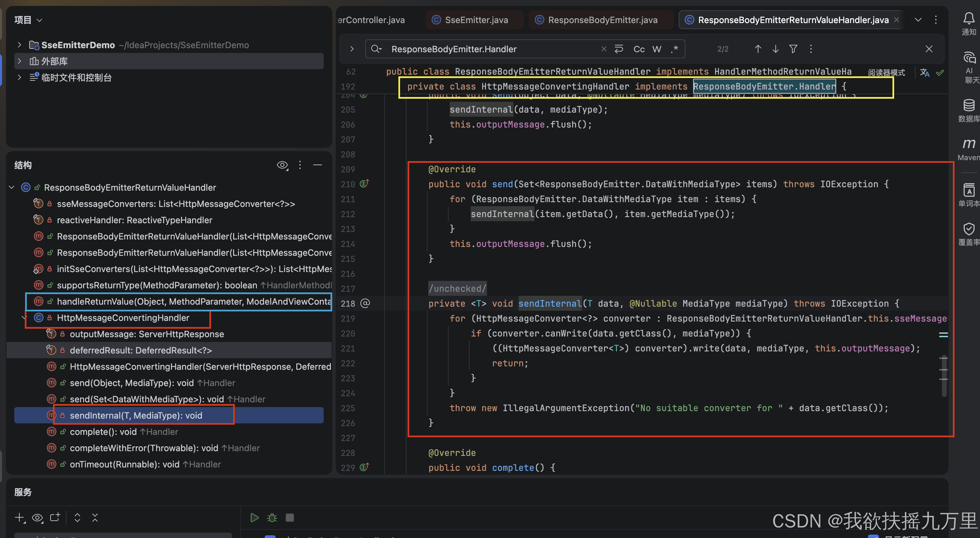Toggle Match Case (Cc) search option
The height and width of the screenshot is (538, 980).
click(x=639, y=49)
